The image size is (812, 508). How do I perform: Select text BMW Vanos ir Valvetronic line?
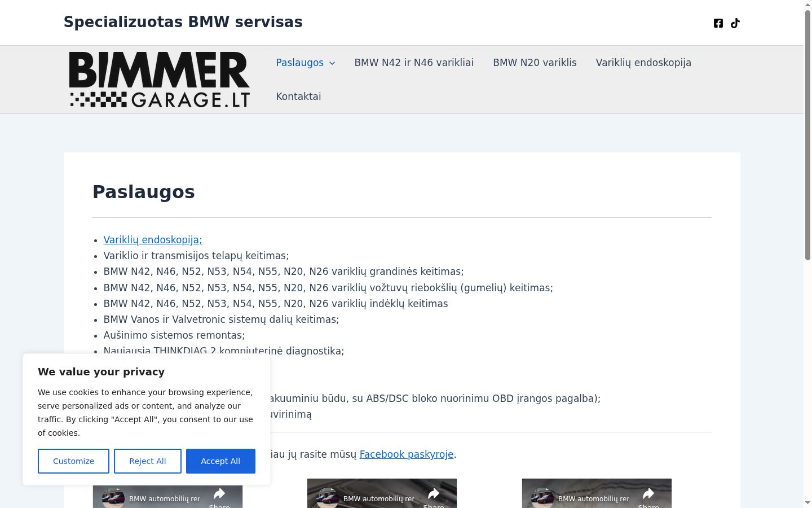pos(221,319)
